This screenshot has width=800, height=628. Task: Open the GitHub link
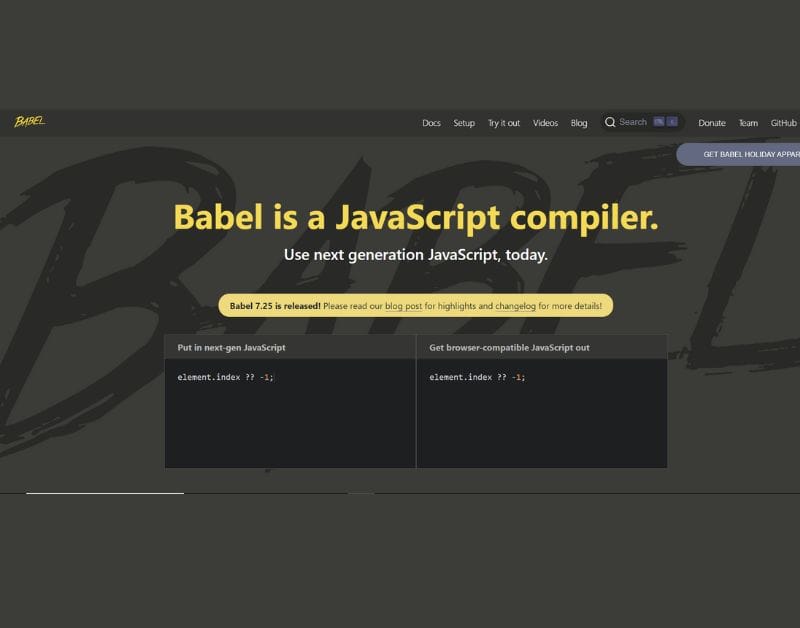coord(783,123)
